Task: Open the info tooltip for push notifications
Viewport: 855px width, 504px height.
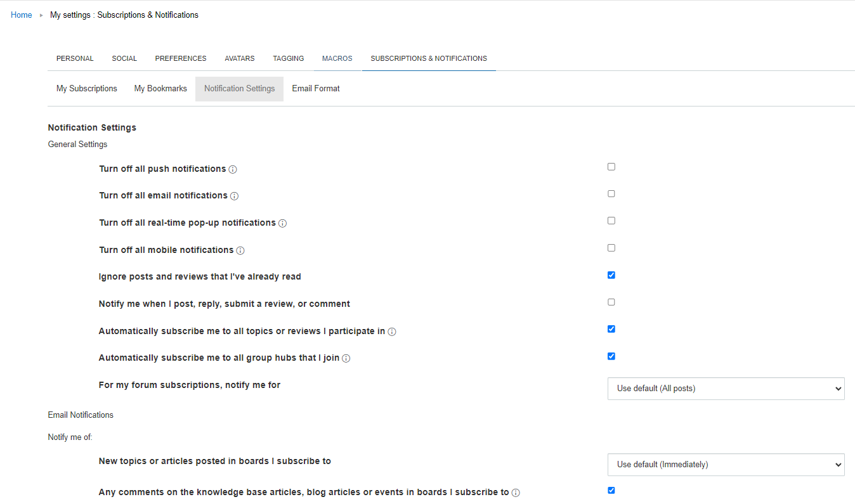Action: tap(233, 169)
